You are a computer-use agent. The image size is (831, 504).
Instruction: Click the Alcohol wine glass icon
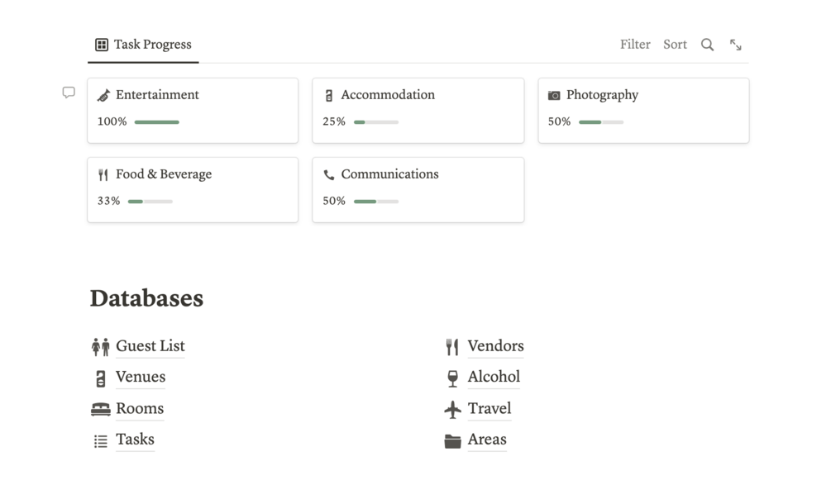click(x=452, y=378)
